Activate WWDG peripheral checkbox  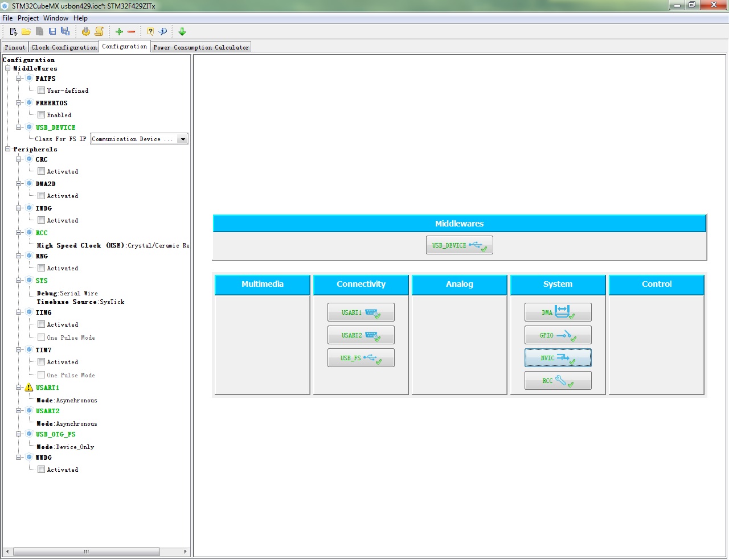click(41, 470)
